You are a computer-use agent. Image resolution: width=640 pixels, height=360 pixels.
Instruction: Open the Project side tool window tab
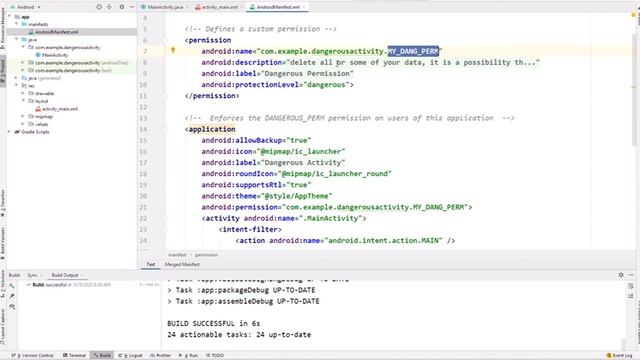tap(3, 70)
